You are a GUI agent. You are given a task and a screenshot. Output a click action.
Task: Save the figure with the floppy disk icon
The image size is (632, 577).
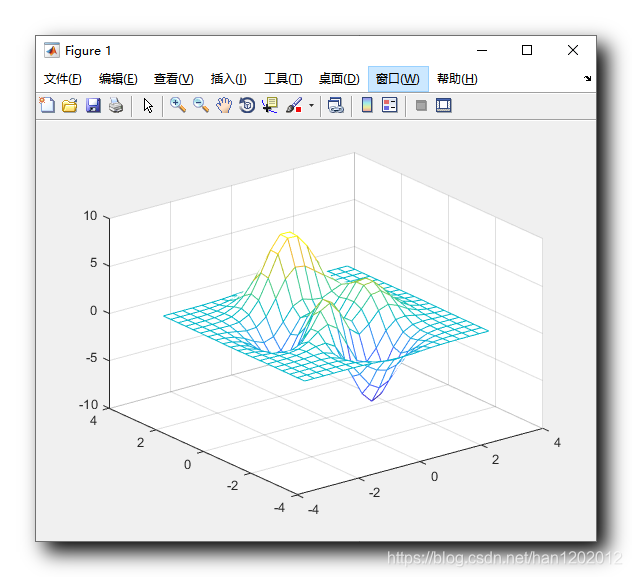coord(93,106)
